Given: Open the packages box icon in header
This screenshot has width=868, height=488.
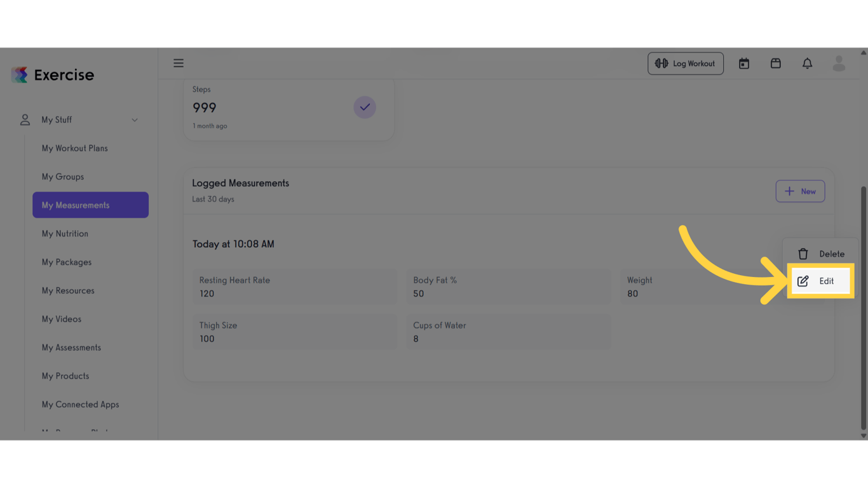Looking at the screenshot, I should coord(776,64).
